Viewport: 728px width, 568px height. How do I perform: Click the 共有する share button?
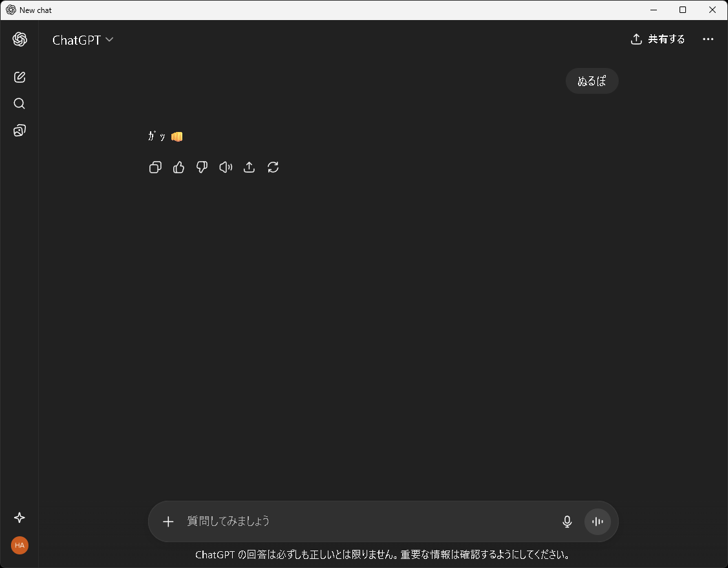(x=658, y=39)
